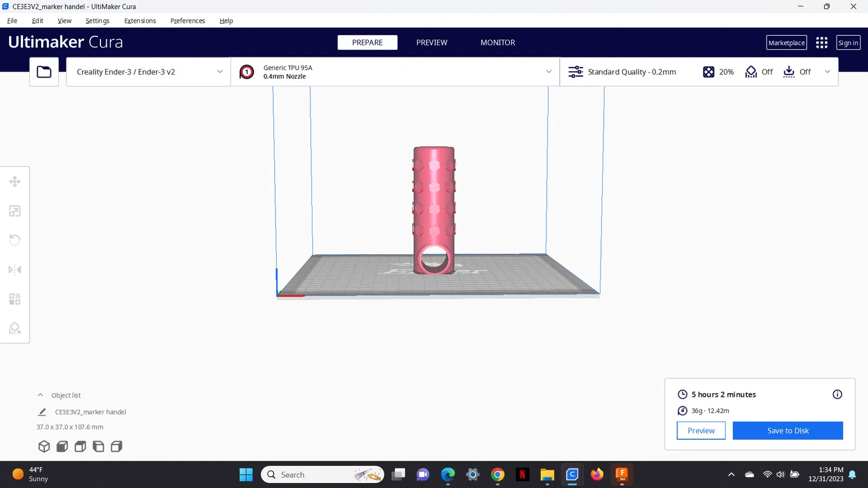This screenshot has height=488, width=868.
Task: Open the Extensions menu
Action: (x=140, y=21)
